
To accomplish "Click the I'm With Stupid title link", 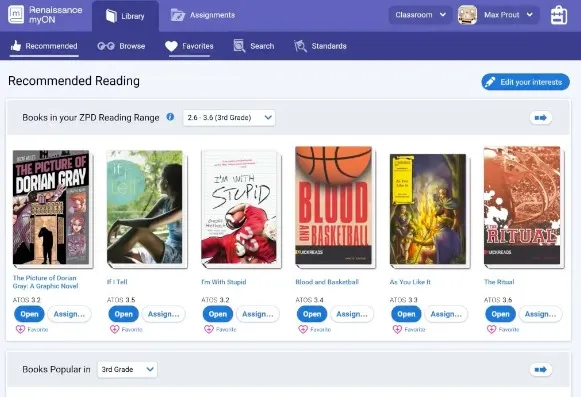I will pos(224,282).
